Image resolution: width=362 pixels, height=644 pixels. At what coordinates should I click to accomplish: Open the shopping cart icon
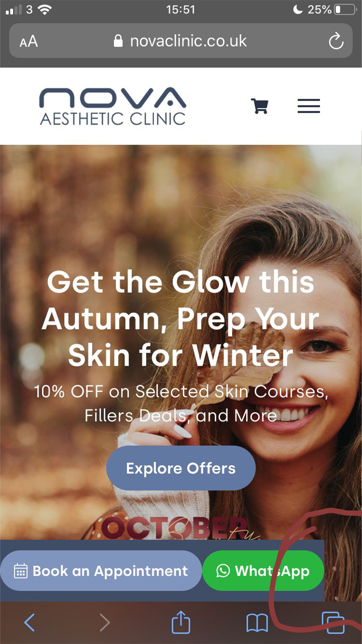260,106
